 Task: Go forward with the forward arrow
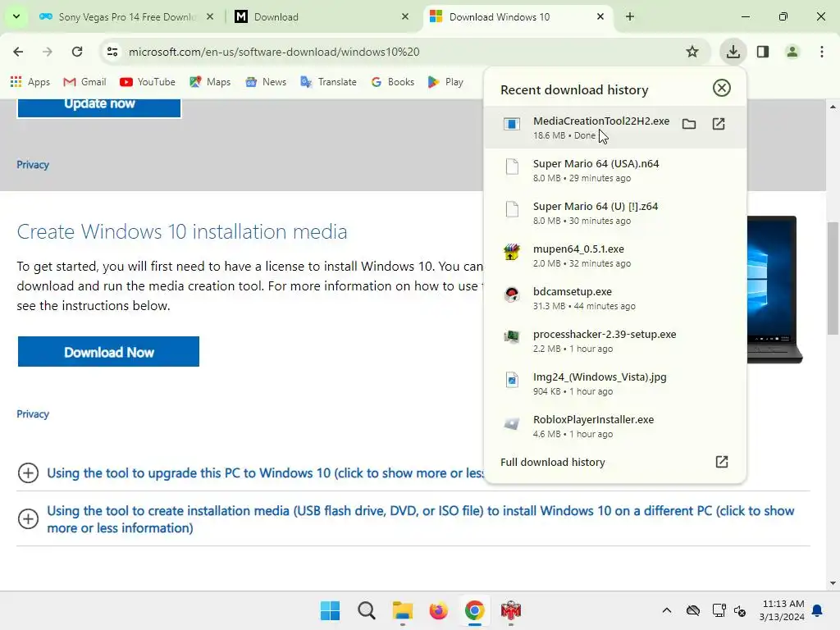tap(48, 52)
